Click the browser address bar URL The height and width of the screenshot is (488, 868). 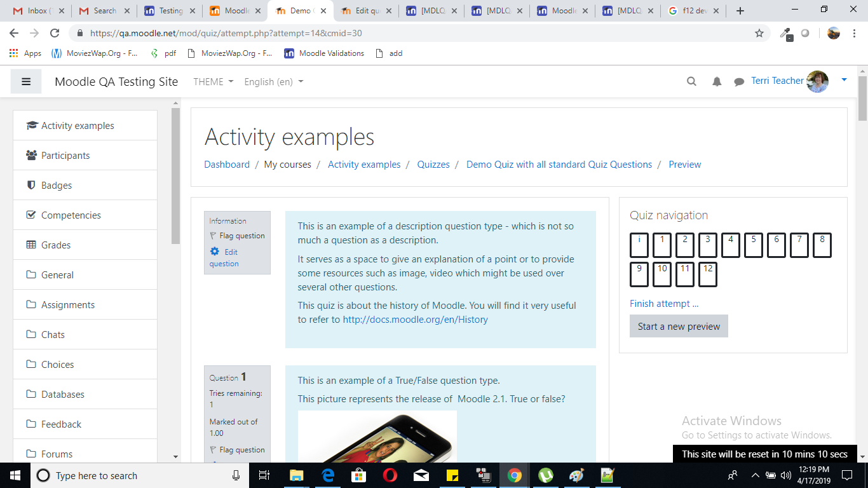point(226,33)
